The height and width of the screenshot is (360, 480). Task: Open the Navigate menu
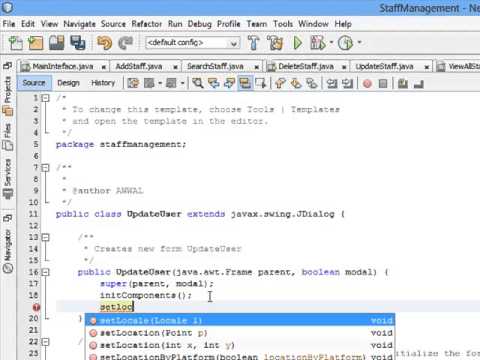[x=79, y=24]
